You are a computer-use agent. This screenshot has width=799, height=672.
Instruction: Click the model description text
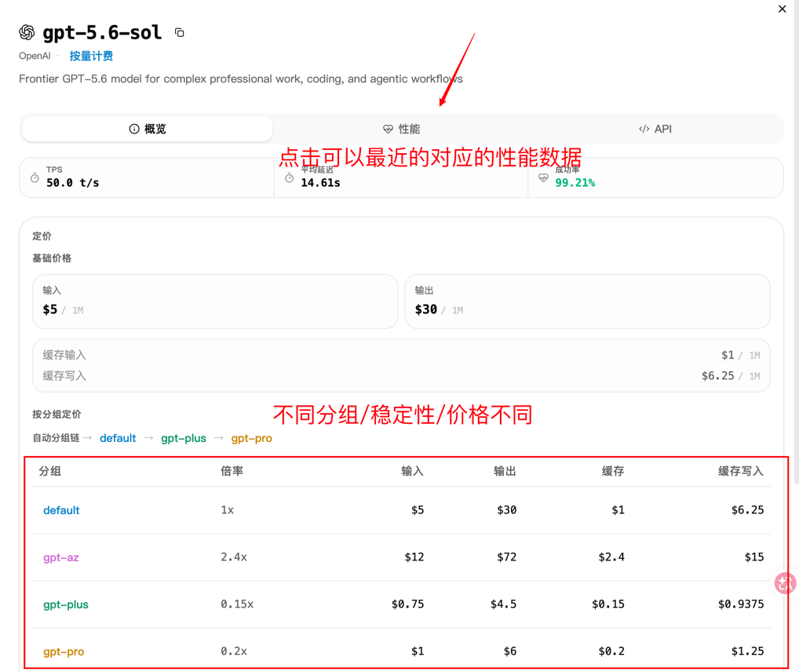click(240, 79)
